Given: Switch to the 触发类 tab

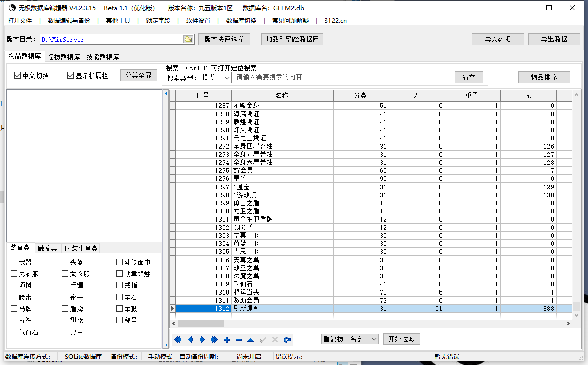Looking at the screenshot, I should (x=47, y=248).
